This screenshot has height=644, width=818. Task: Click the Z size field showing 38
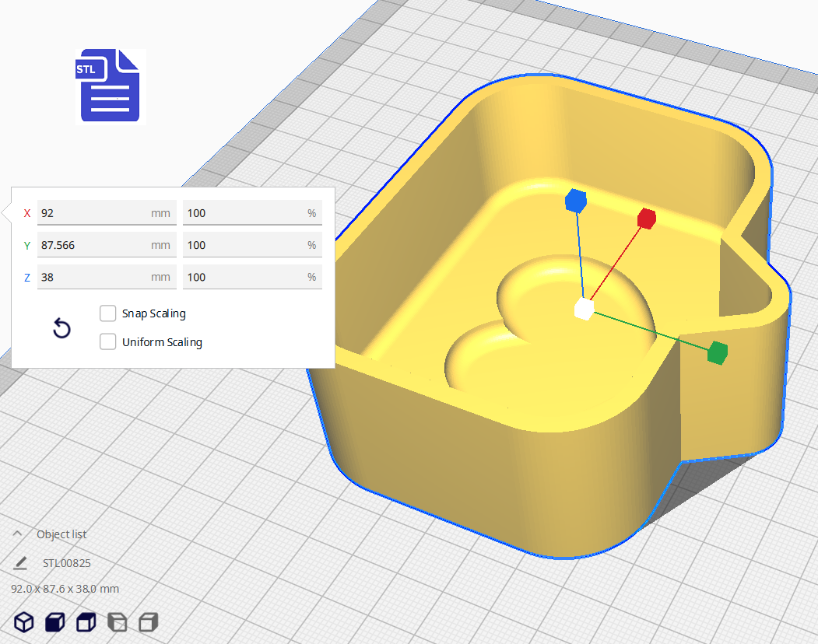click(x=93, y=277)
